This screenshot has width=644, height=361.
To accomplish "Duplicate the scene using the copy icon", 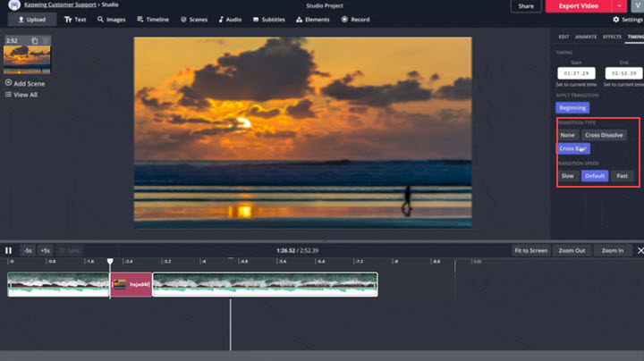I will 35,41.
